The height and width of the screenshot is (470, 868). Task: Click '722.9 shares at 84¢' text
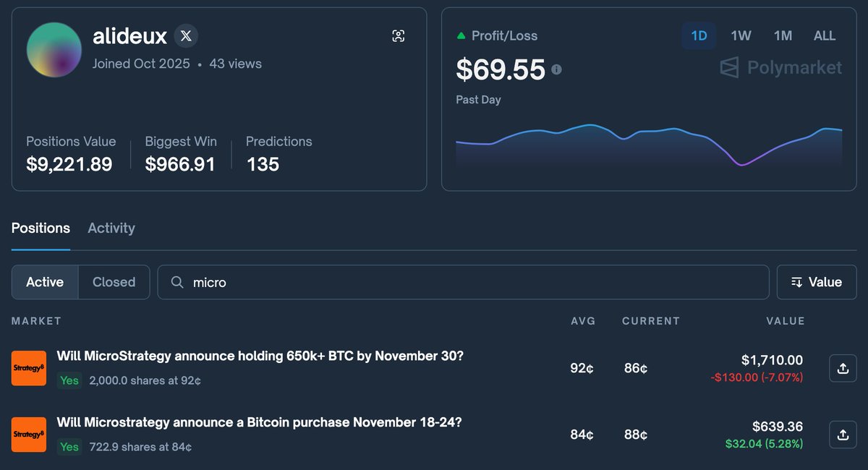click(x=140, y=447)
